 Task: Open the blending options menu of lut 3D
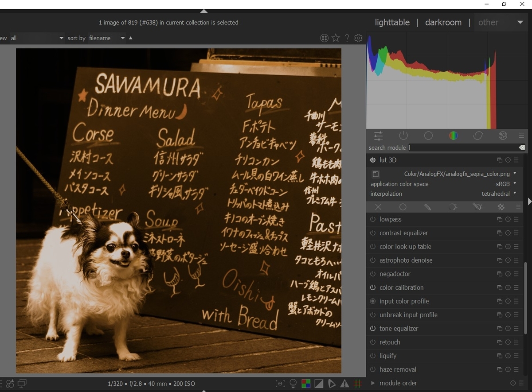tap(518, 207)
